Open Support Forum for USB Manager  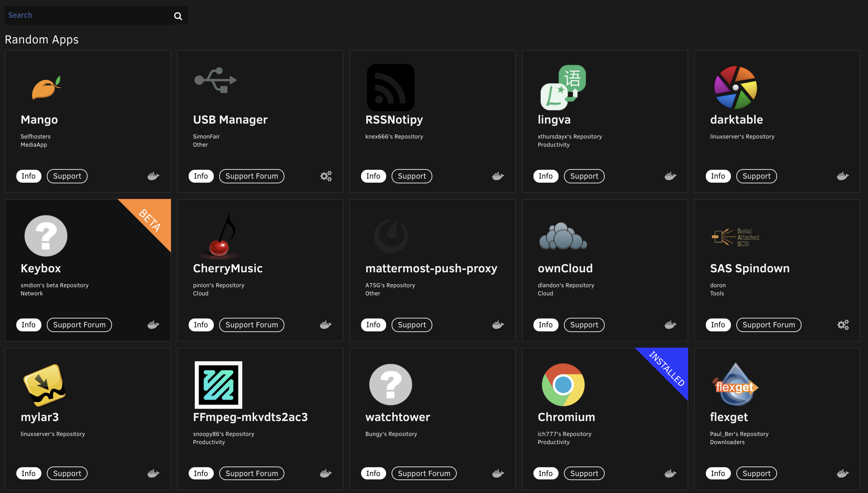tap(251, 176)
